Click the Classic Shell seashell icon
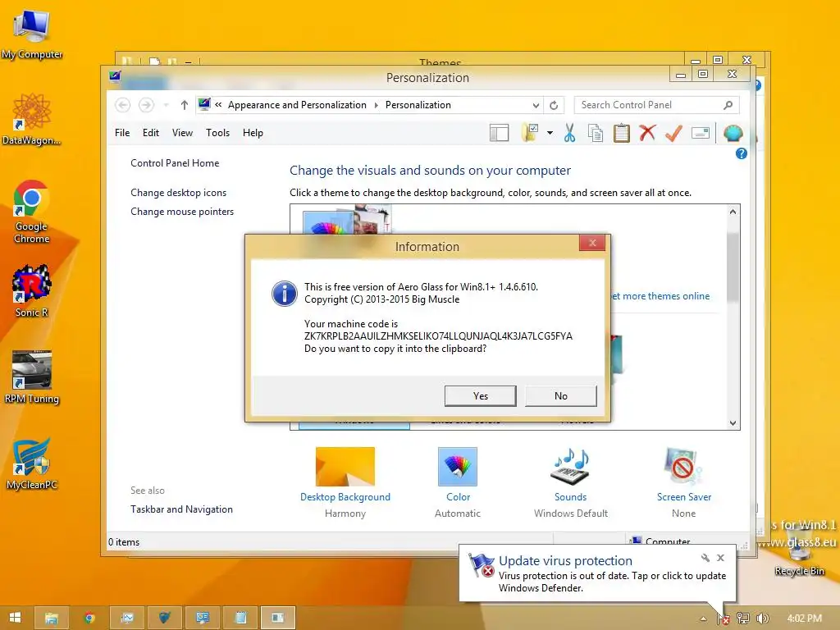 733,133
